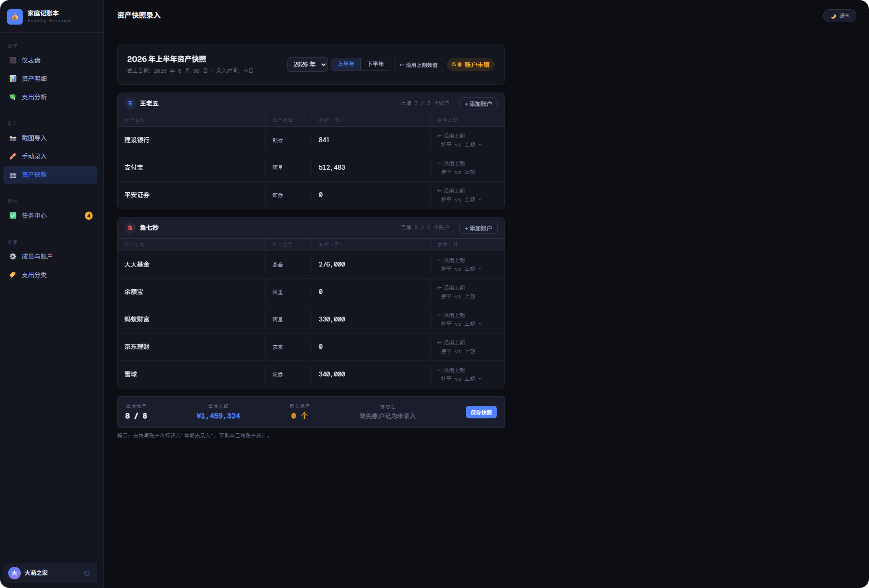Open 支出分类 settings item
Viewport: 869px width, 588px height.
[x=50, y=275]
